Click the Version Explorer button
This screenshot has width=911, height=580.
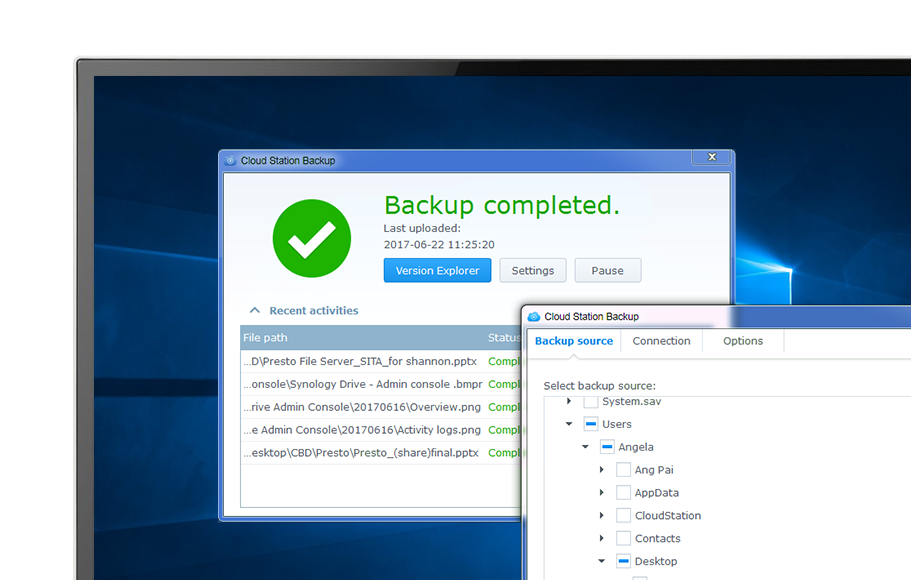[x=437, y=270]
